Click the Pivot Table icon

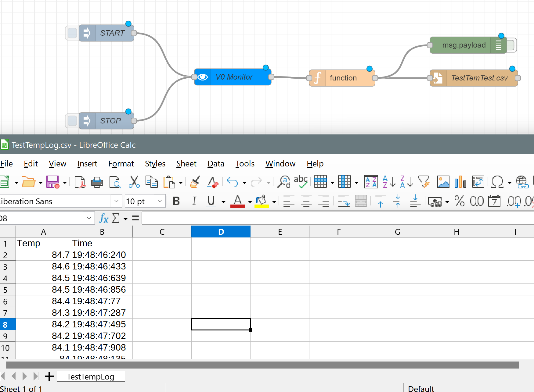[478, 182]
